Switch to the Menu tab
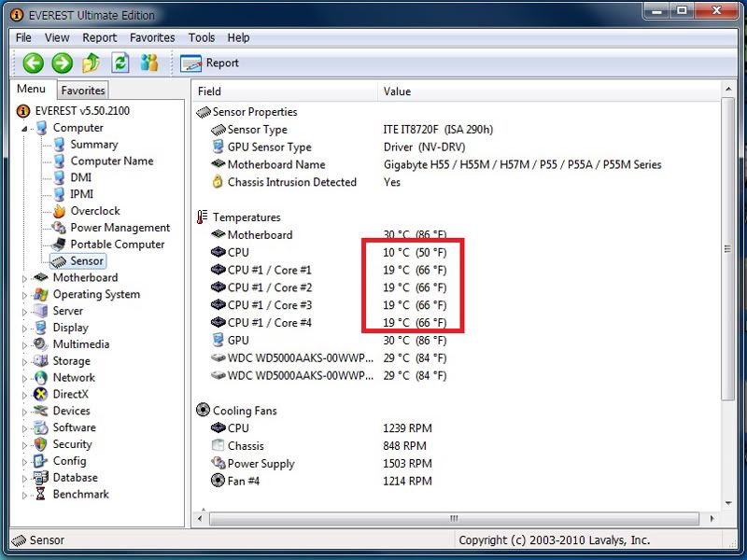747x560 pixels. tap(32, 89)
